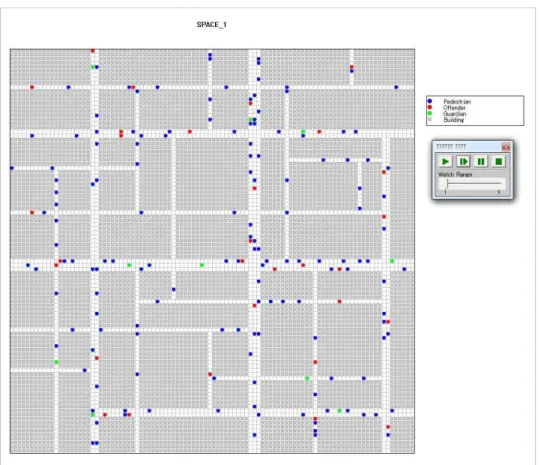
Task: Close the simulation control panel window
Action: [506, 147]
